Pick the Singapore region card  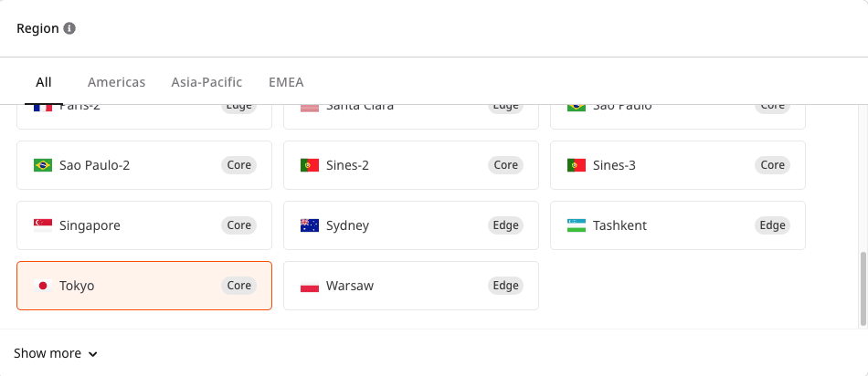coord(143,225)
